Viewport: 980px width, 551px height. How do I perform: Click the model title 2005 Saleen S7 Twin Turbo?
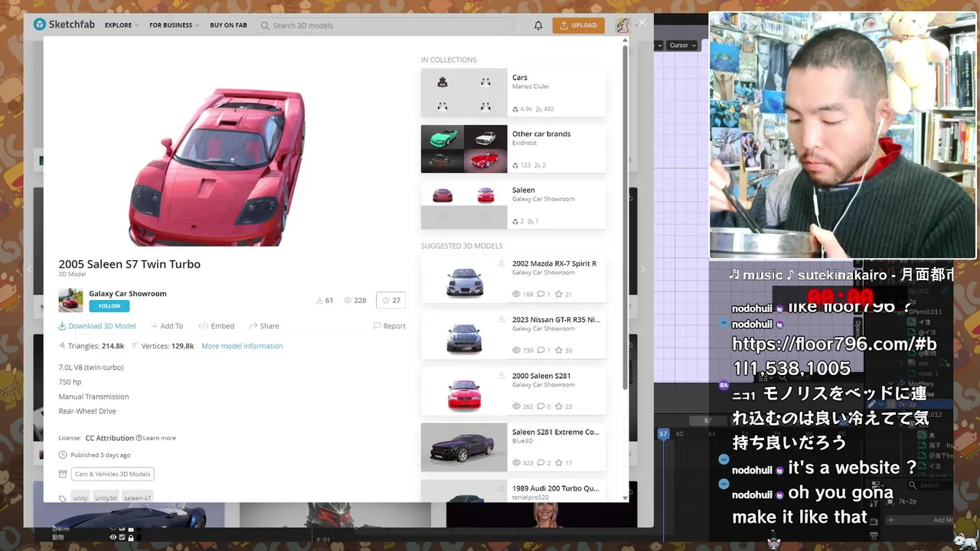(x=129, y=264)
